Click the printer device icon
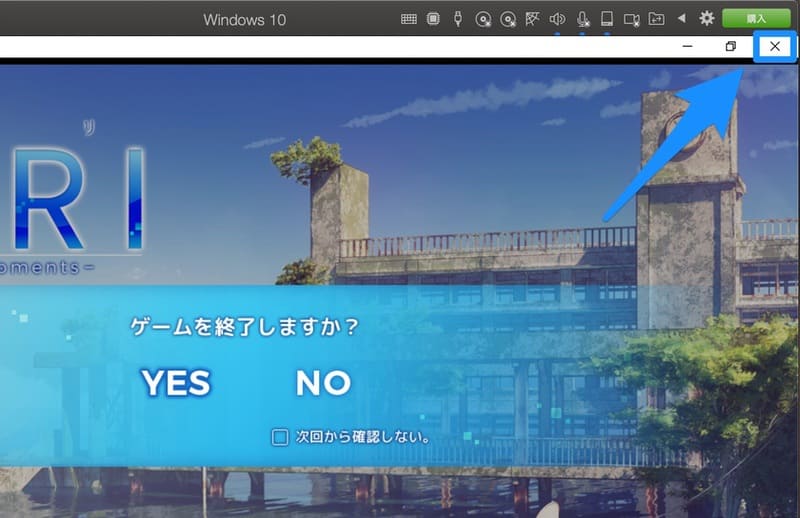Image resolution: width=800 pixels, height=518 pixels. click(x=606, y=19)
